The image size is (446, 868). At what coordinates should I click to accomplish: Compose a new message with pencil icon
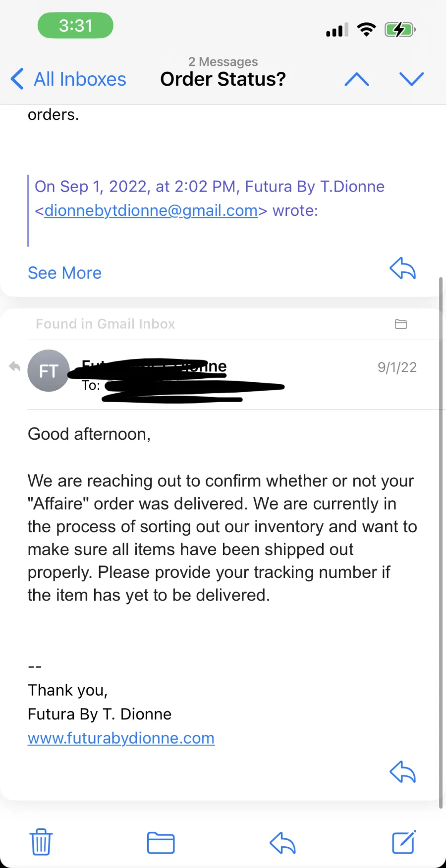(x=404, y=842)
